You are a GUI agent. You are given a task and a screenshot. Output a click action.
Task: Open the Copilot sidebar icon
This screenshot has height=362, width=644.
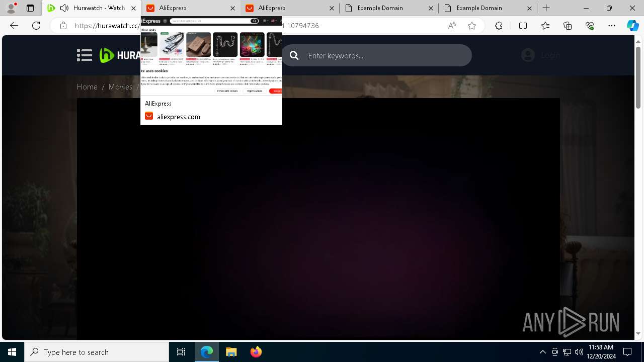(x=632, y=26)
